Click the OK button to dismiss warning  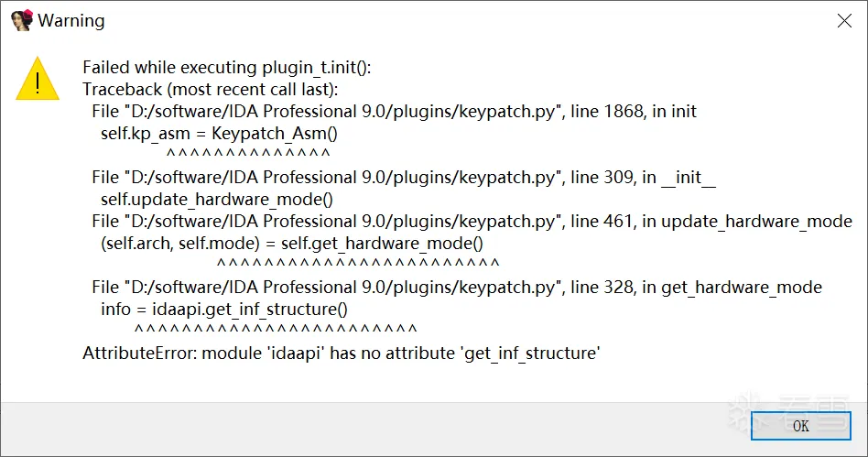coord(800,426)
